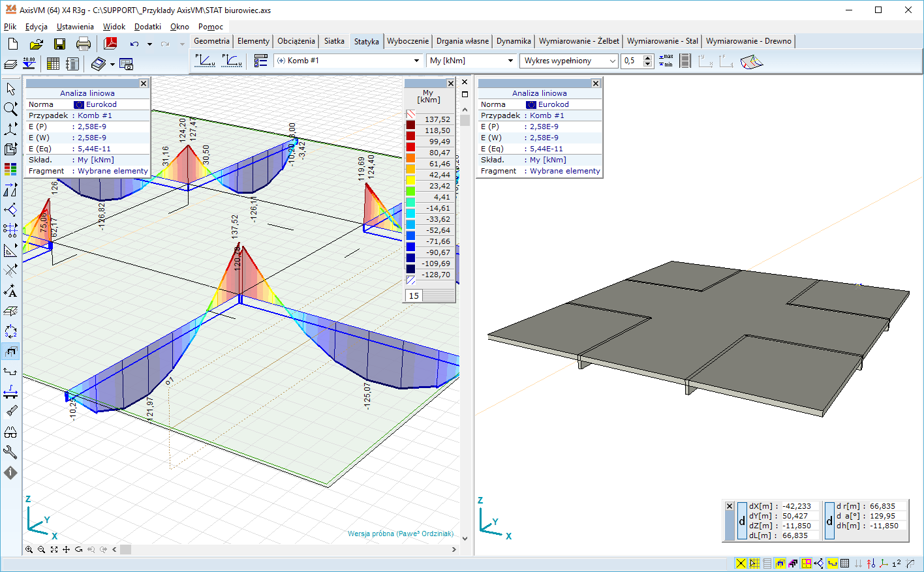The width and height of the screenshot is (924, 572).
Task: Open the Komb #1 load case dropdown
Action: click(x=416, y=61)
